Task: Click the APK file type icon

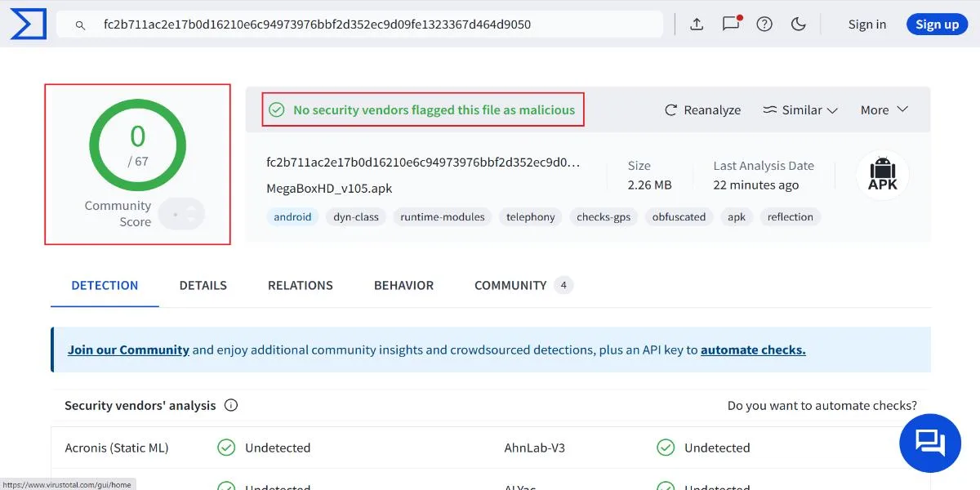Action: [x=882, y=175]
